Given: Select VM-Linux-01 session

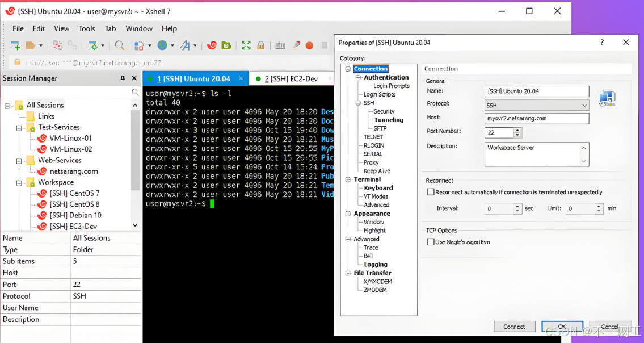Looking at the screenshot, I should tap(70, 138).
